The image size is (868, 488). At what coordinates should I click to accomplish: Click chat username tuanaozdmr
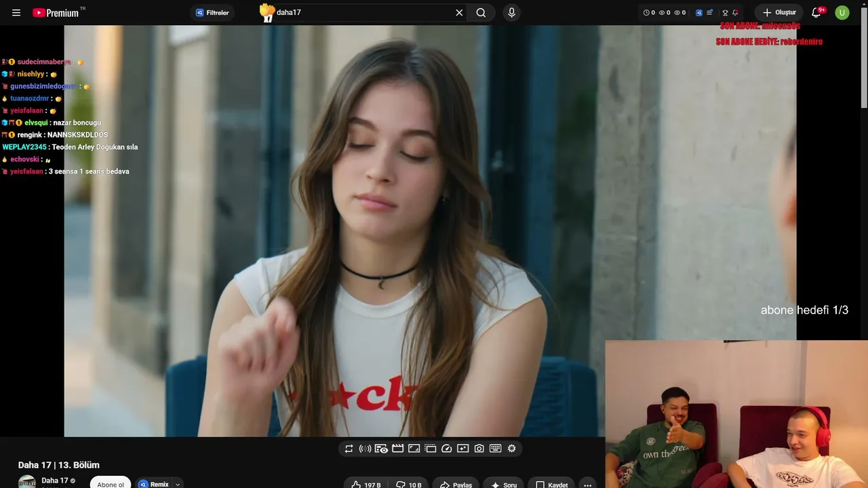[30, 98]
